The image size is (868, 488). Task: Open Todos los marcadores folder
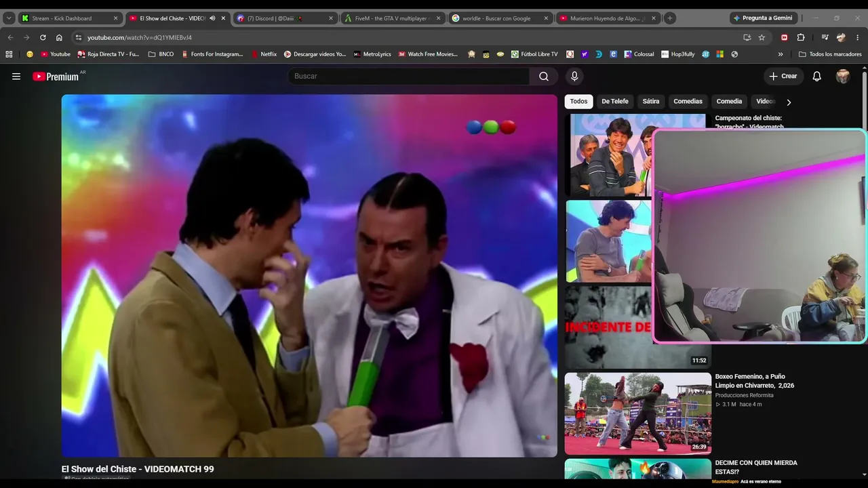[x=830, y=54]
